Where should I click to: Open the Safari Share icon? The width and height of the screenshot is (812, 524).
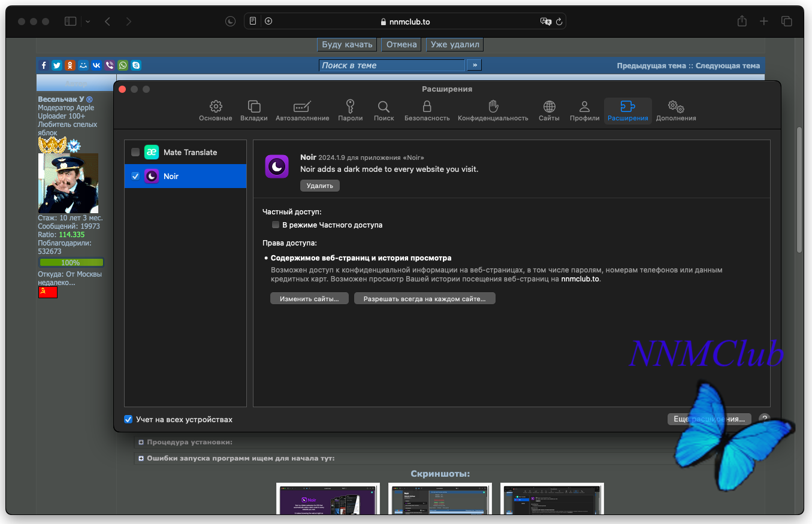742,21
